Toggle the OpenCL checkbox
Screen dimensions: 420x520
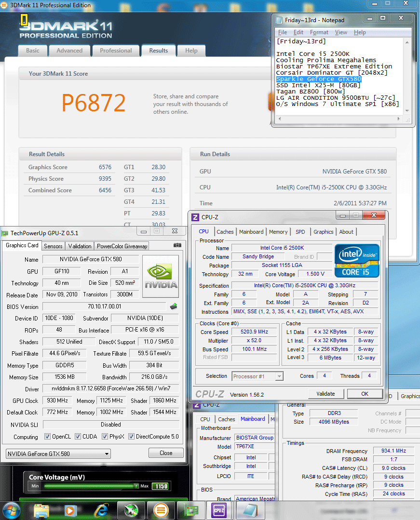[x=47, y=437]
